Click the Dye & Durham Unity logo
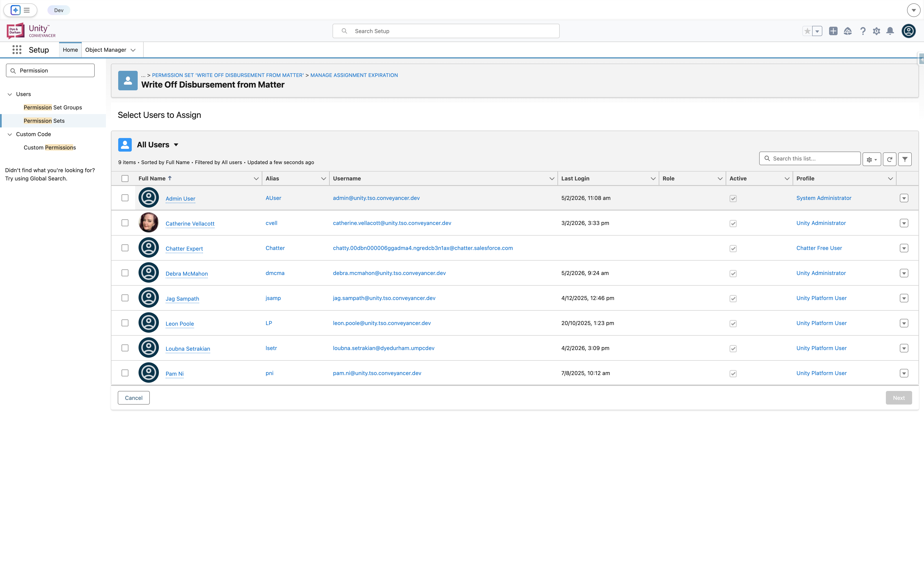The image size is (924, 561). 31,31
